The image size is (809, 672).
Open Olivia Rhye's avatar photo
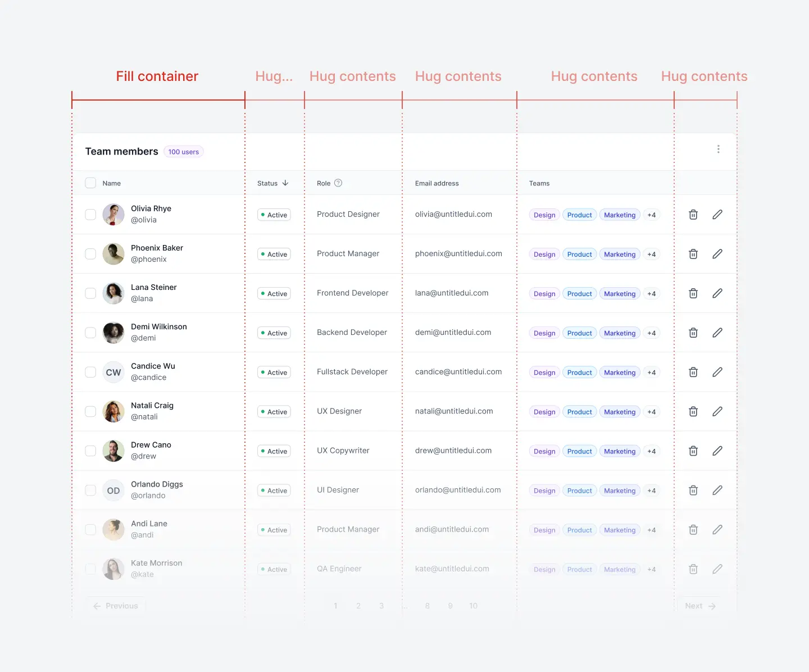pos(113,214)
